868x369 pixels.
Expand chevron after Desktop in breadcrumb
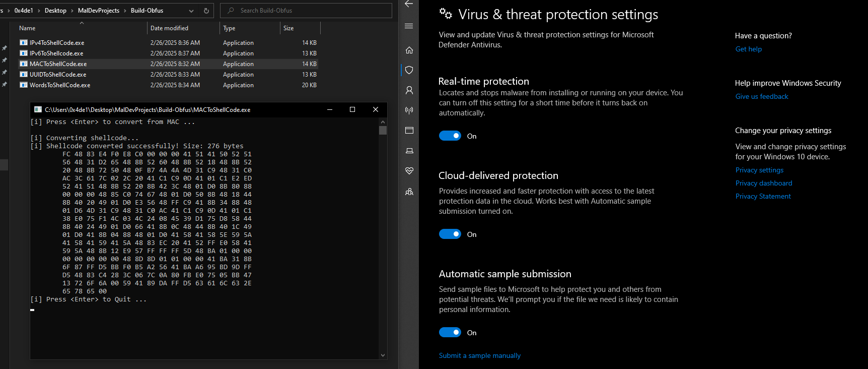point(72,11)
